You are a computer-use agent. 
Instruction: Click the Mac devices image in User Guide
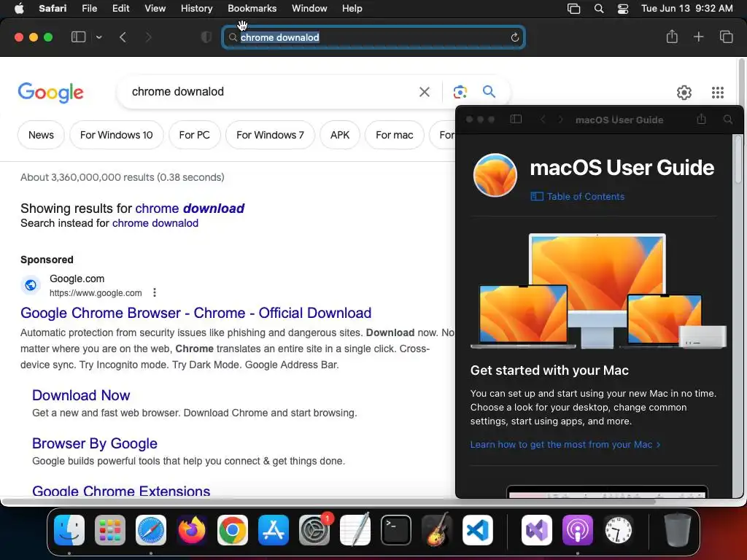pos(598,292)
